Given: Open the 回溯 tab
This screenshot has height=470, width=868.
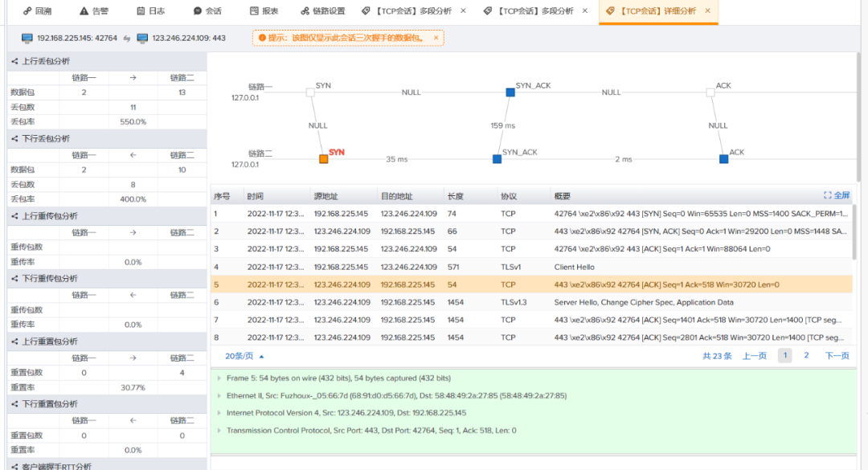Looking at the screenshot, I should [x=37, y=11].
